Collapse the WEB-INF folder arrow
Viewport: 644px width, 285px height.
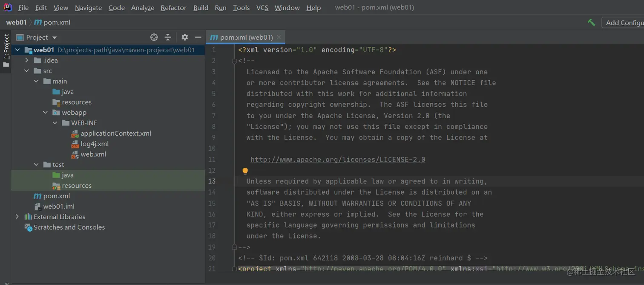pyautogui.click(x=55, y=123)
